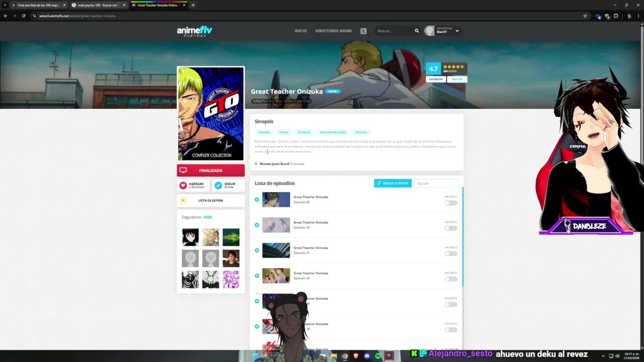Open Epic Games Launcher from the taskbar
Screen dimensions: 644x362
pyautogui.click(x=389, y=356)
